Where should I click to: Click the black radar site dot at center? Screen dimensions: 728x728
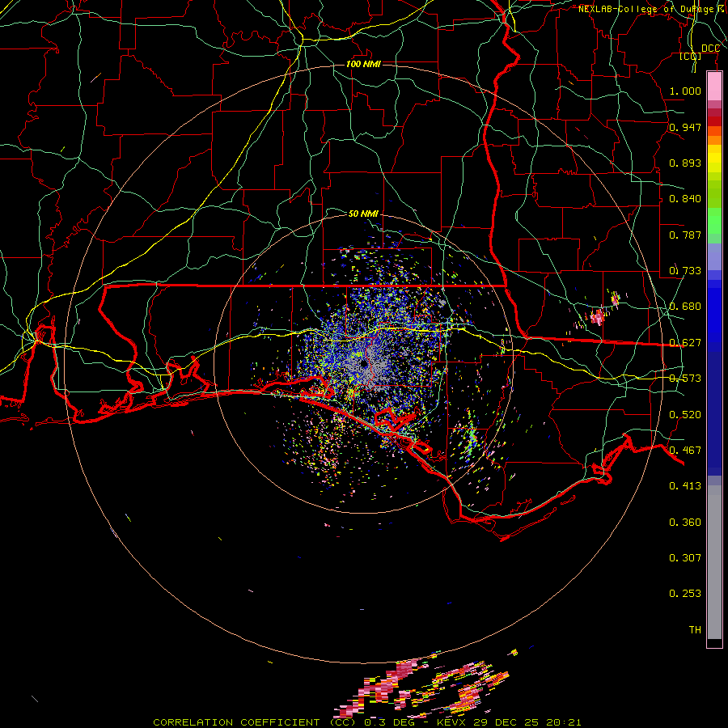pos(363,363)
